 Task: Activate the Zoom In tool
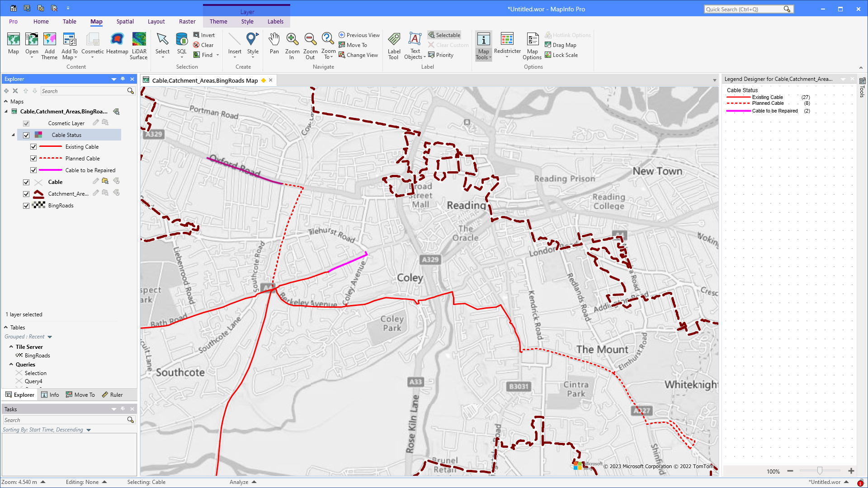click(x=292, y=45)
